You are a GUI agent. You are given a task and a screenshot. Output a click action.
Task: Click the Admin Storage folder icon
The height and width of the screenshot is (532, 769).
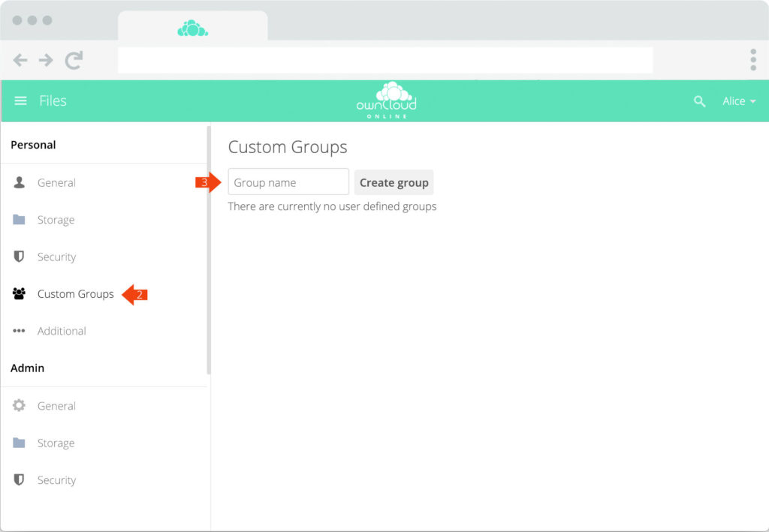point(18,443)
